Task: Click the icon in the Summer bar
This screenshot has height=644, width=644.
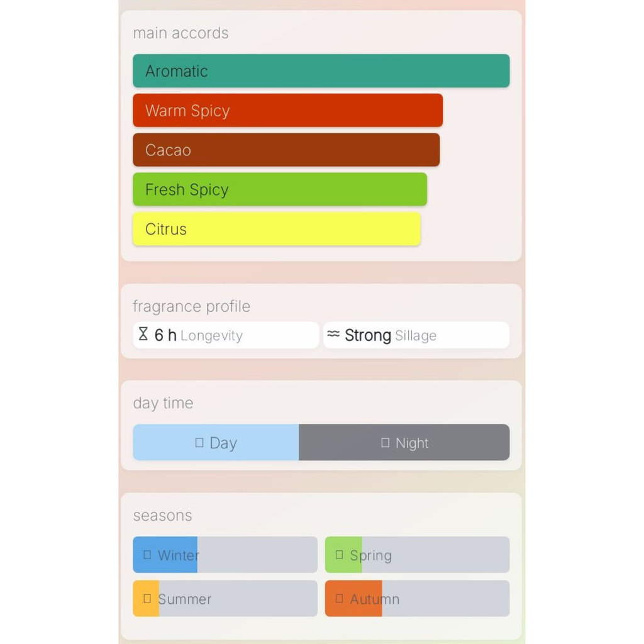Action: tap(147, 599)
